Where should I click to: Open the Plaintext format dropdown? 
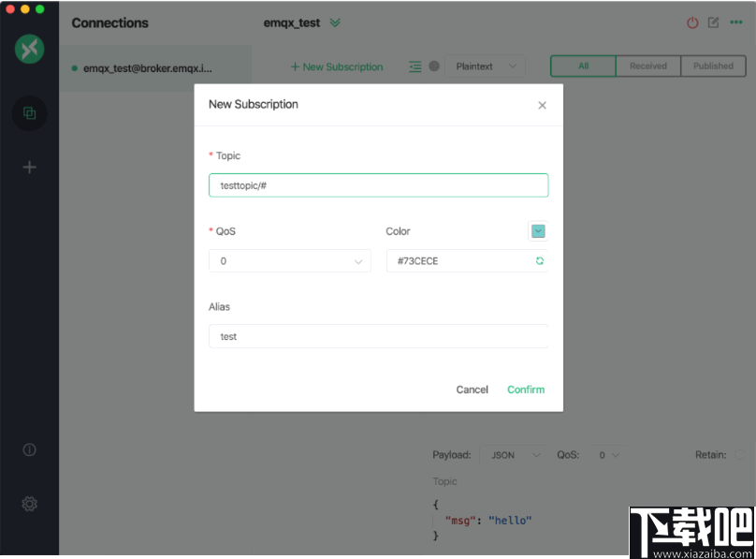(x=485, y=66)
